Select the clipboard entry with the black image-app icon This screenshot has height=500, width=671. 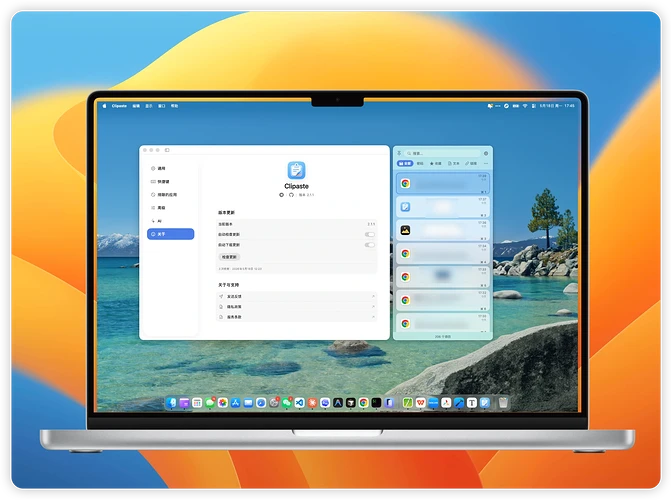coord(442,230)
